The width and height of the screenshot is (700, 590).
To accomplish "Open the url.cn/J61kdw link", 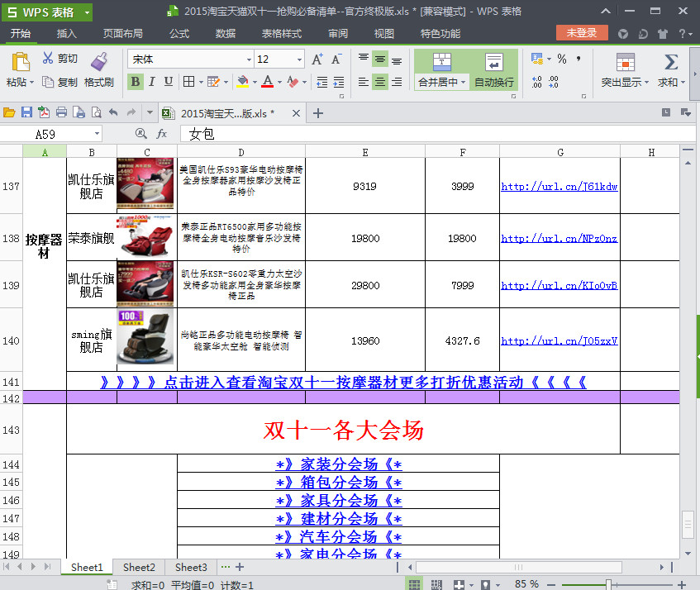I will click(x=559, y=187).
